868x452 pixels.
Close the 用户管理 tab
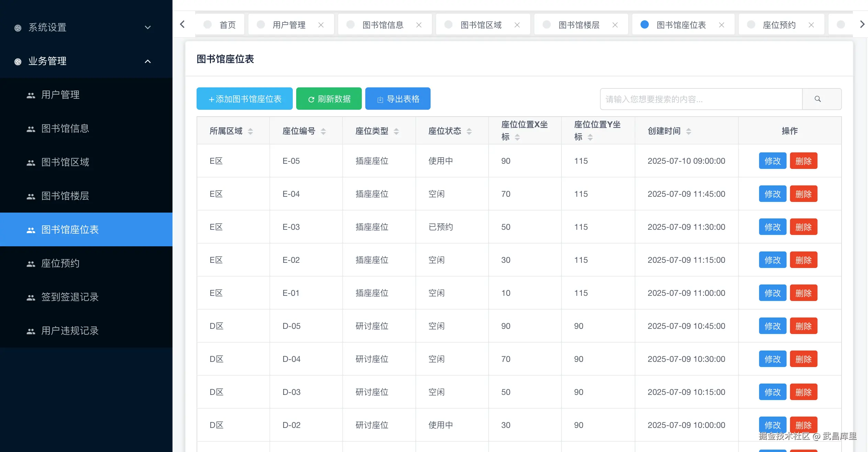pos(321,25)
